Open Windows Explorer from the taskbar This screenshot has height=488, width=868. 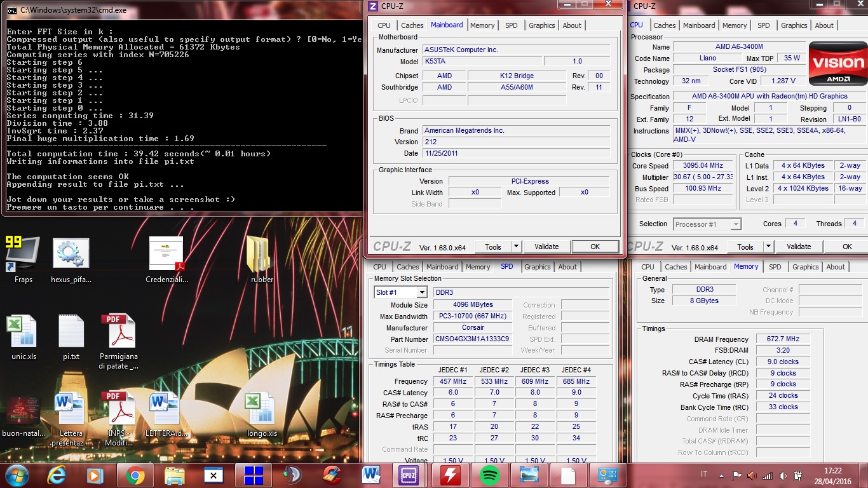point(174,475)
